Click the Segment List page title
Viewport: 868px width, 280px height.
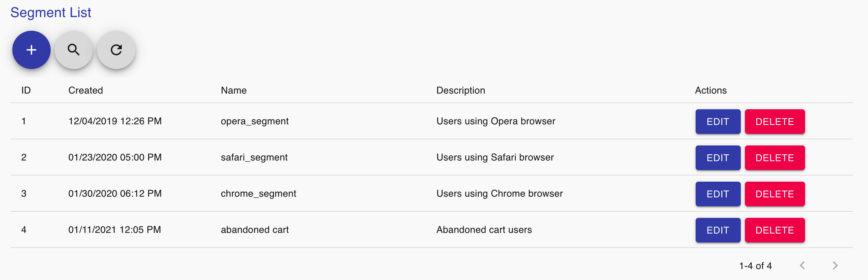pos(51,13)
